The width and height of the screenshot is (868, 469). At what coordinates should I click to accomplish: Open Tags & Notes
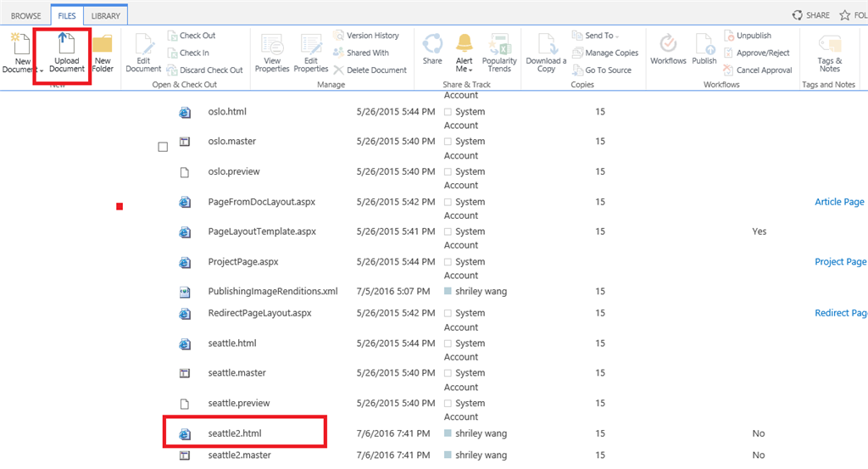click(829, 53)
